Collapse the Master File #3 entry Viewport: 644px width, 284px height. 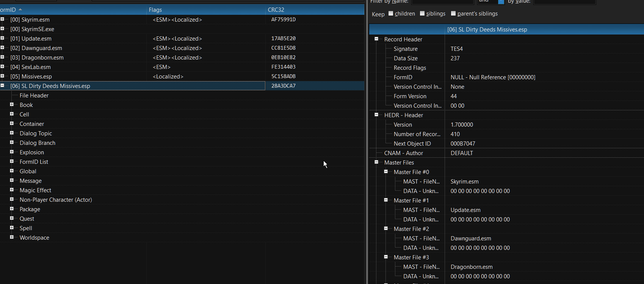tap(386, 257)
